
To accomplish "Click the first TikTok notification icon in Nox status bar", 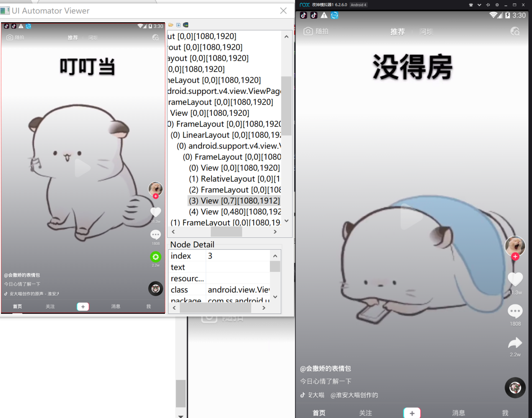I will pyautogui.click(x=303, y=15).
